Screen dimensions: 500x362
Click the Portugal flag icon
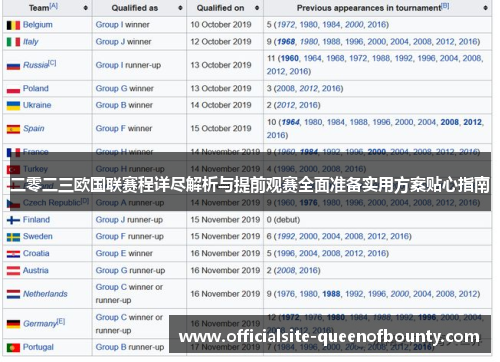[13, 348]
